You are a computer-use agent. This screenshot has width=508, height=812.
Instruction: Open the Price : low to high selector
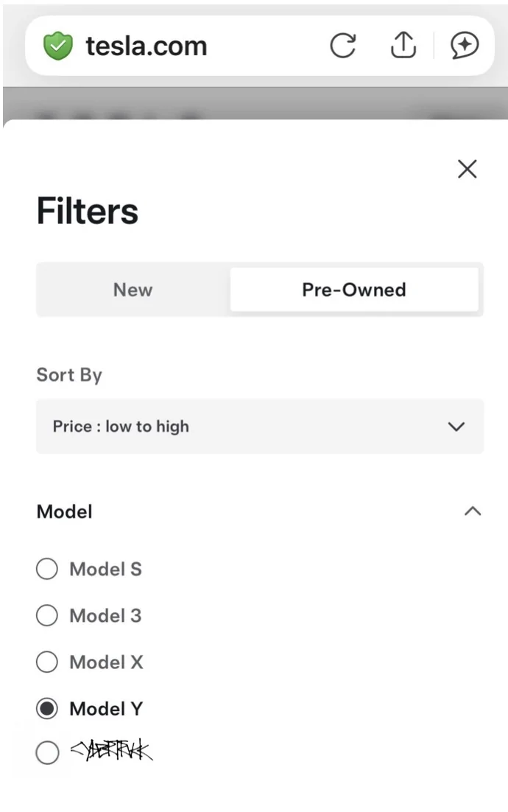tap(260, 427)
